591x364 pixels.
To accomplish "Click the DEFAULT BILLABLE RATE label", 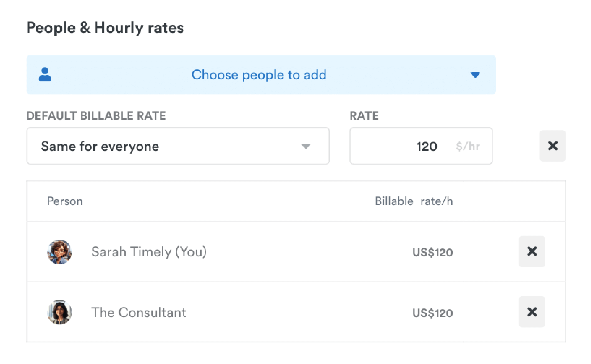I will (96, 116).
